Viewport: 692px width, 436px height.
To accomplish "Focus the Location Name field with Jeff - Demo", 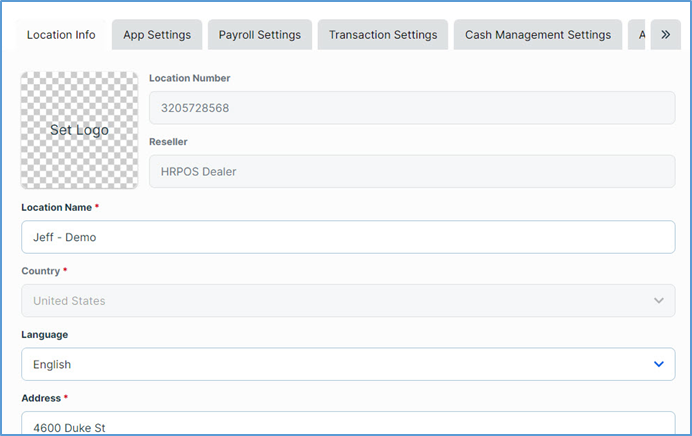I will tap(347, 237).
